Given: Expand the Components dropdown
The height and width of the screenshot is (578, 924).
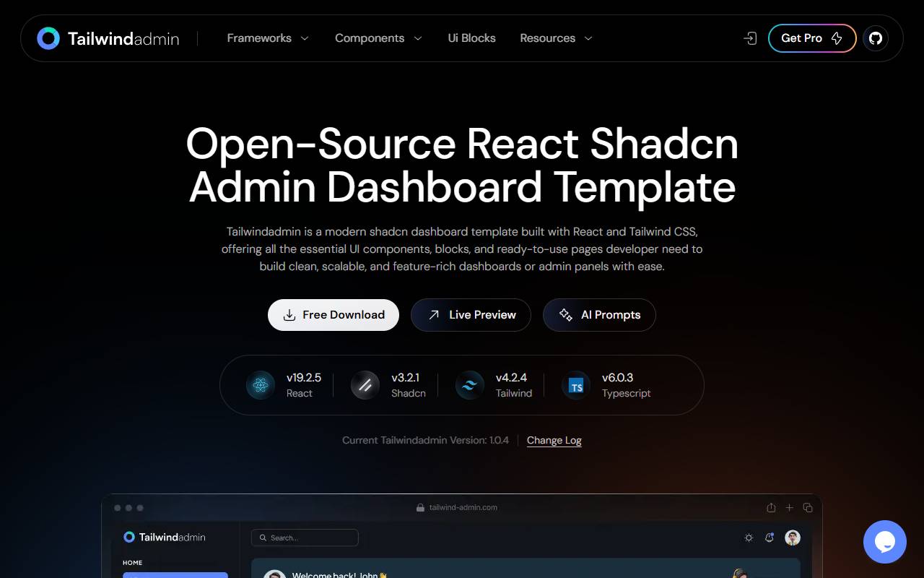Looking at the screenshot, I should tap(378, 38).
